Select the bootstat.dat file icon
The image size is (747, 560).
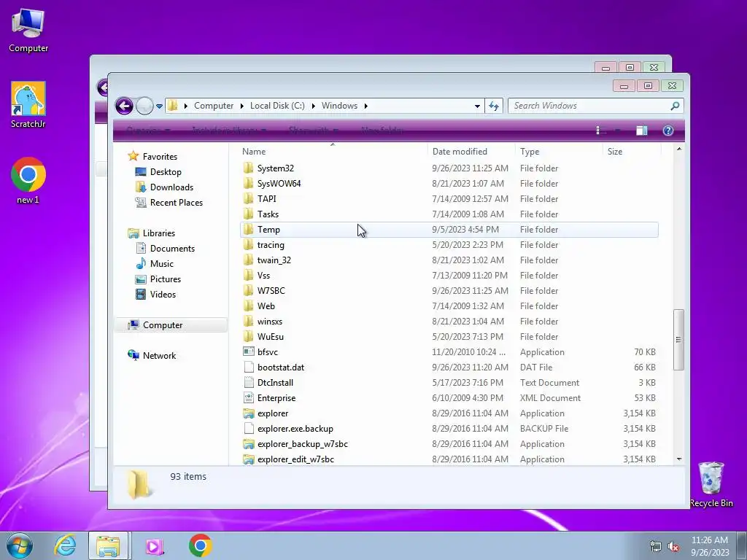pos(248,367)
